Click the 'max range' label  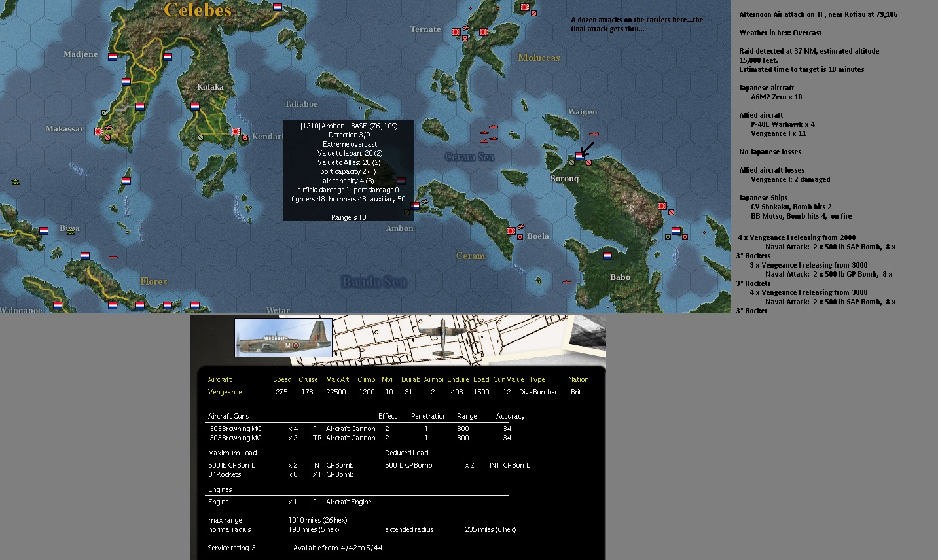225,520
